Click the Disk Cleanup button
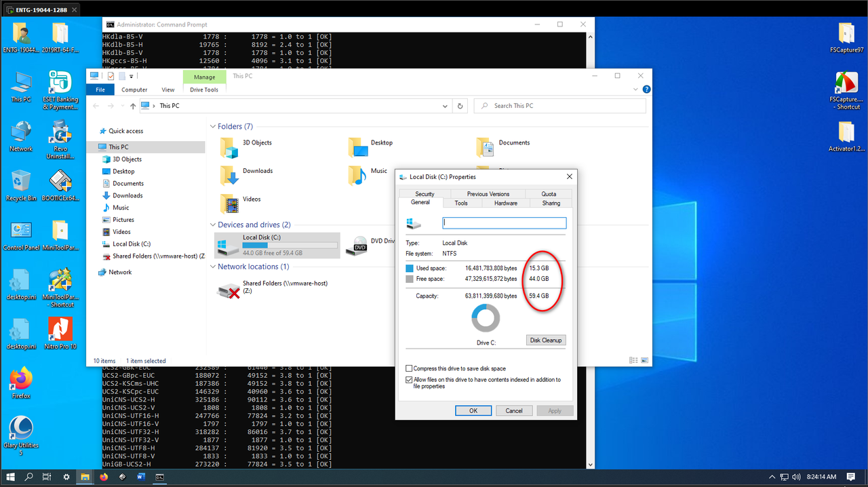The width and height of the screenshot is (868, 487). (546, 340)
